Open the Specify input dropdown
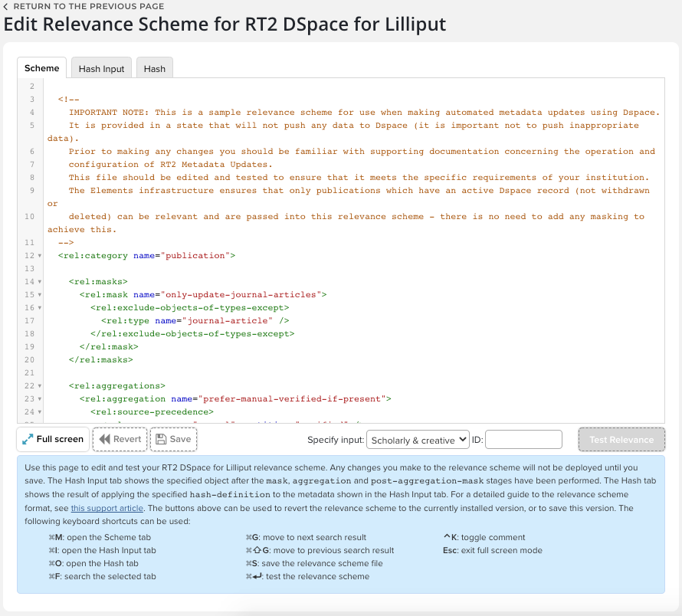The height and width of the screenshot is (616, 682). [418, 440]
